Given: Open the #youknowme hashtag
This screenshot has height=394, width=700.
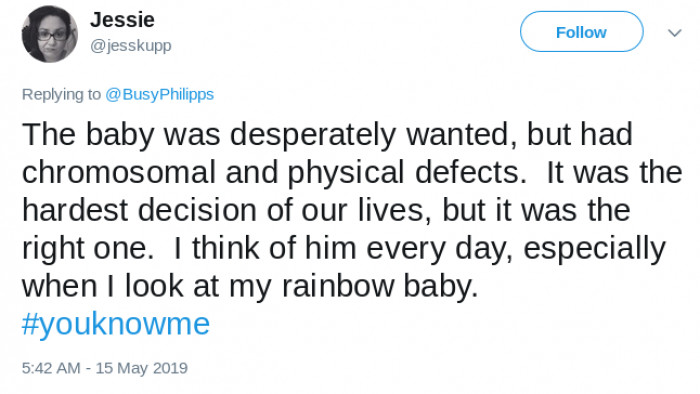Looking at the screenshot, I should pos(116,324).
